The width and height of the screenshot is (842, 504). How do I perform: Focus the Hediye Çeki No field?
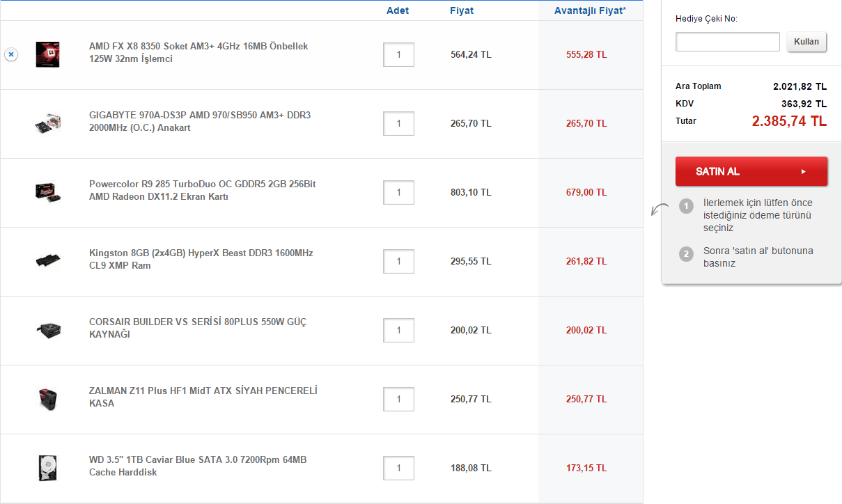click(727, 42)
